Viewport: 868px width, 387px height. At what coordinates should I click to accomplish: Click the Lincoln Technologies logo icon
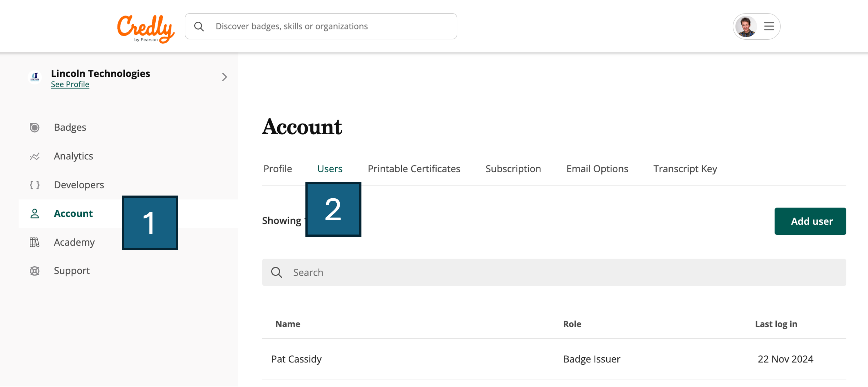click(x=35, y=77)
